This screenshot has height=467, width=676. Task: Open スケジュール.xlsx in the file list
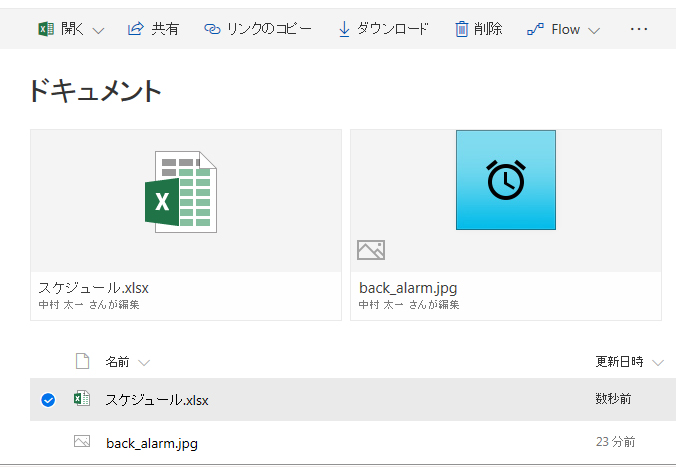(157, 400)
